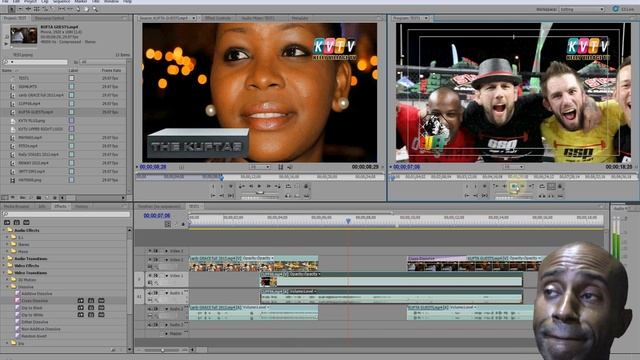
Task: Click the label color swatch for KVTV PLUG.png
Action: point(71,120)
